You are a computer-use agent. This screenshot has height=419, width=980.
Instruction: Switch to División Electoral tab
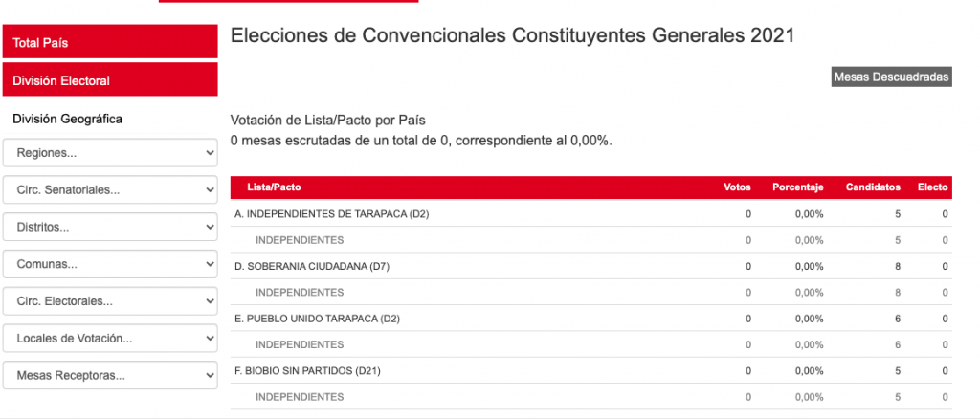pyautogui.click(x=110, y=80)
